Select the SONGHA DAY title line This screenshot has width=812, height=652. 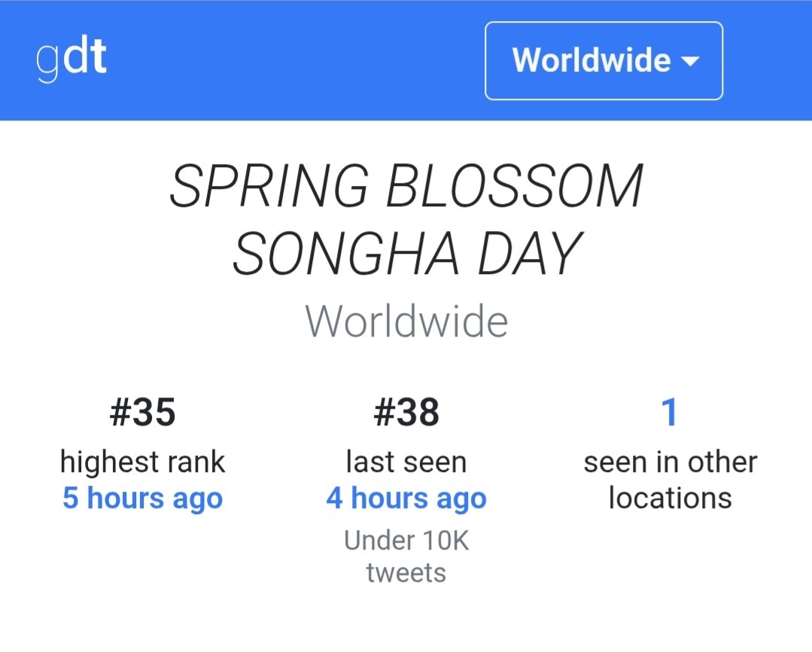coord(406,254)
